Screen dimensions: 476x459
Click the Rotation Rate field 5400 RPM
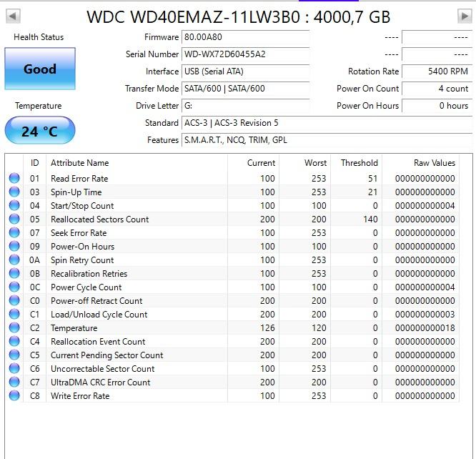pos(437,71)
